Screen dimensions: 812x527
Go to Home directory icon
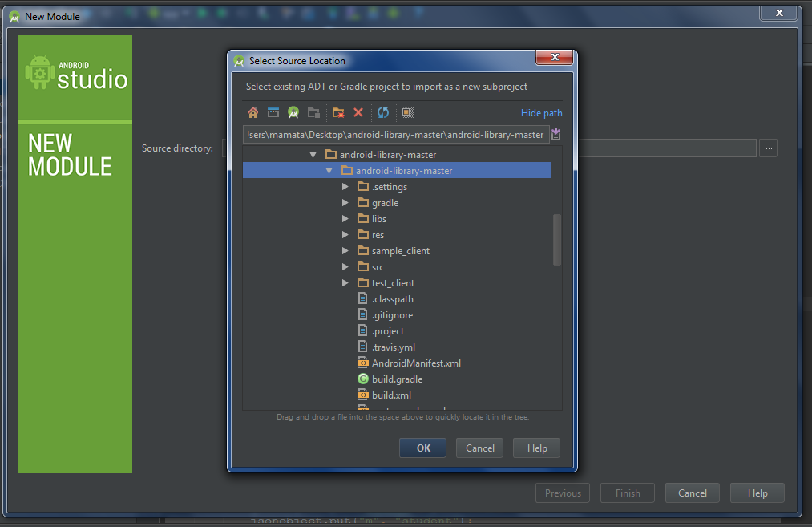pos(253,112)
